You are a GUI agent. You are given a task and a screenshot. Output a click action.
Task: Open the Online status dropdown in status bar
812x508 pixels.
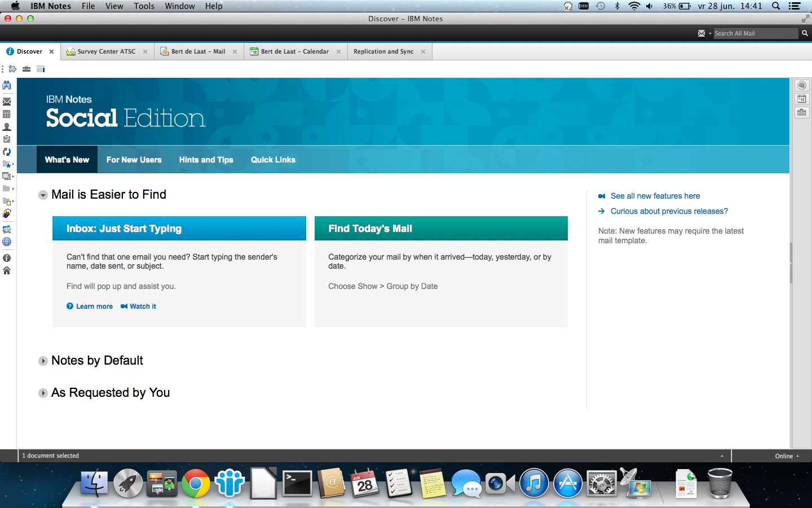(x=787, y=456)
